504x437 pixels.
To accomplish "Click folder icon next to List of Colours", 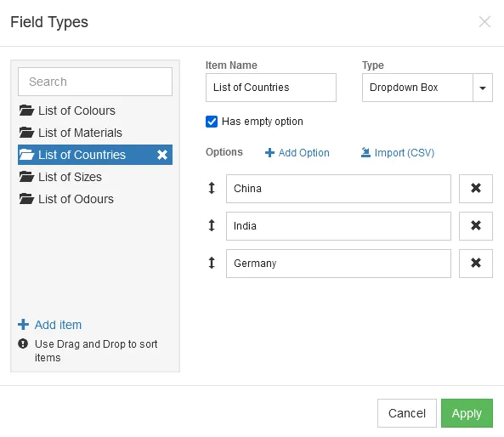I will [x=26, y=111].
